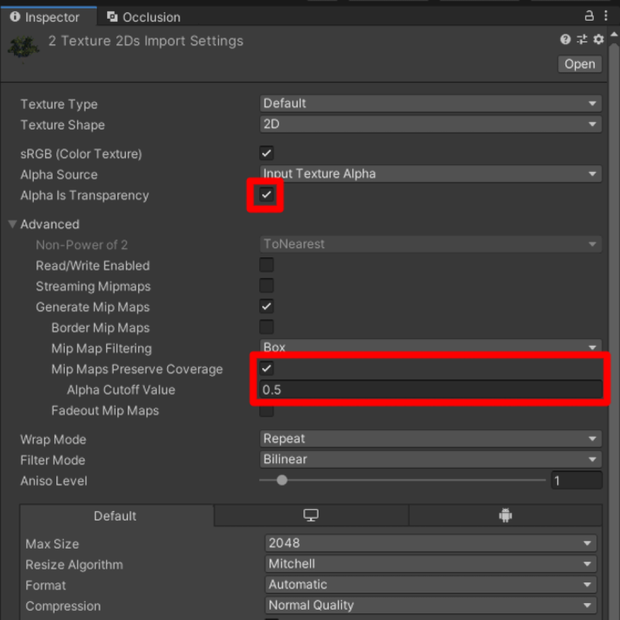Select the standalone monitor platform tab
Viewport: 620px width, 620px height.
pos(311,515)
